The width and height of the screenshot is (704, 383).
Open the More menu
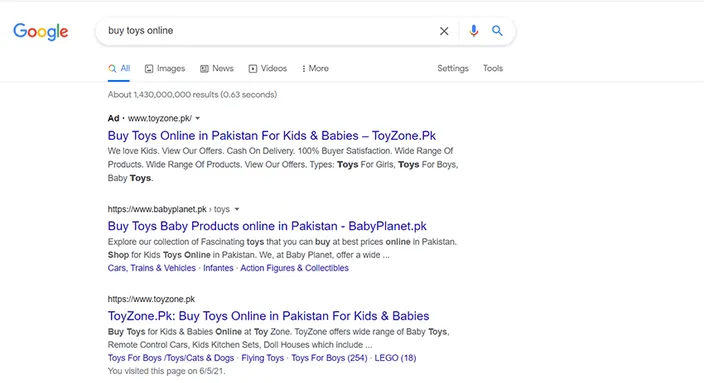point(315,68)
